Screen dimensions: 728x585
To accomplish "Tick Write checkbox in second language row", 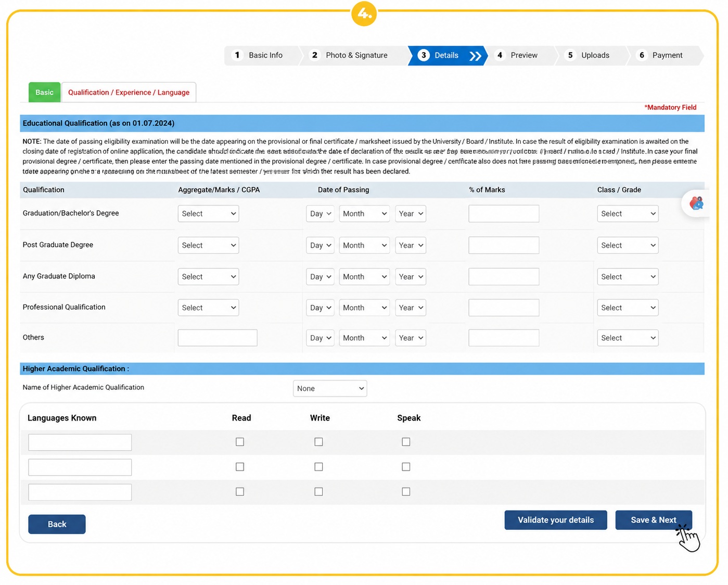I will pyautogui.click(x=318, y=467).
